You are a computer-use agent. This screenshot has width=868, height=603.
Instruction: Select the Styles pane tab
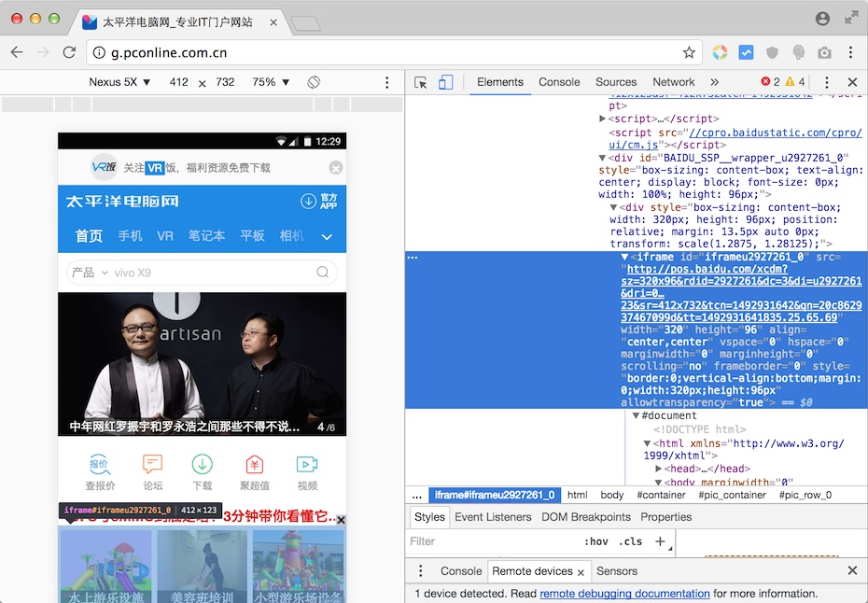coord(429,516)
